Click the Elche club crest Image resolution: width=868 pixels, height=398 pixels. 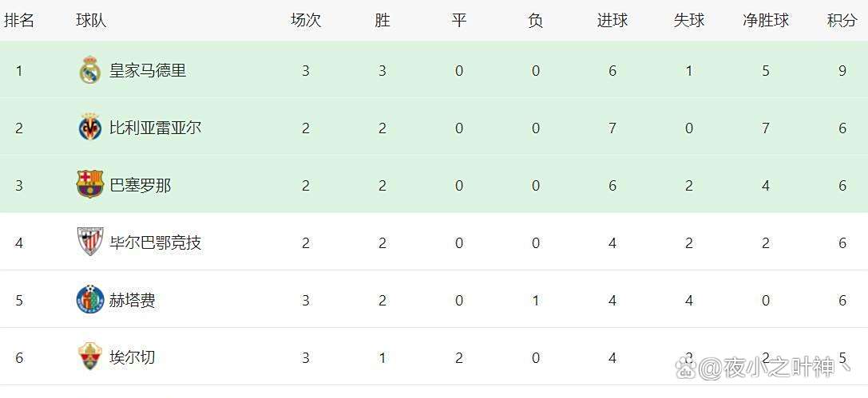(89, 357)
